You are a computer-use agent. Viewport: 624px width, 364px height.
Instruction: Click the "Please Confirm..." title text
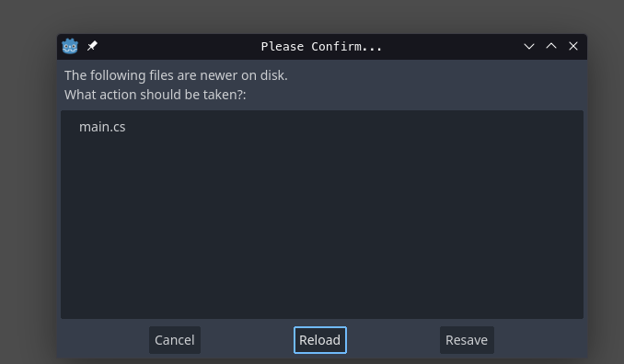[321, 47]
